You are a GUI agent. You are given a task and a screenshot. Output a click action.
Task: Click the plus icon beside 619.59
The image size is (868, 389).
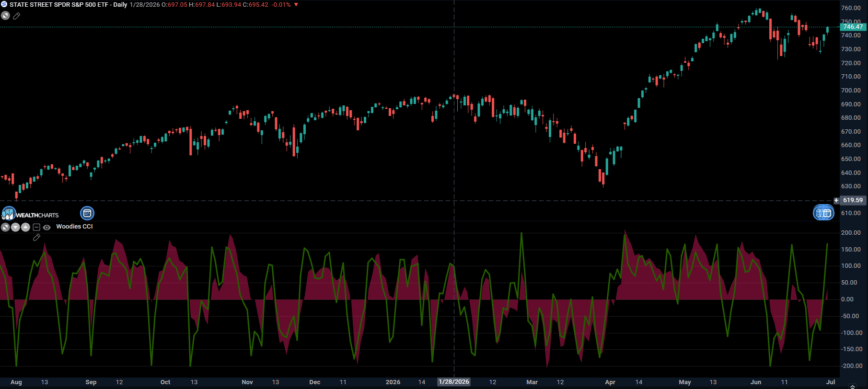[836, 200]
